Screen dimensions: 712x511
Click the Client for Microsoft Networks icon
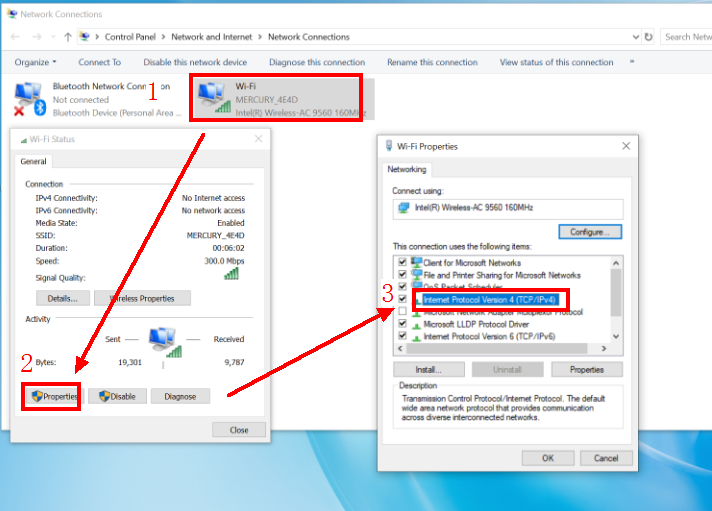click(416, 262)
